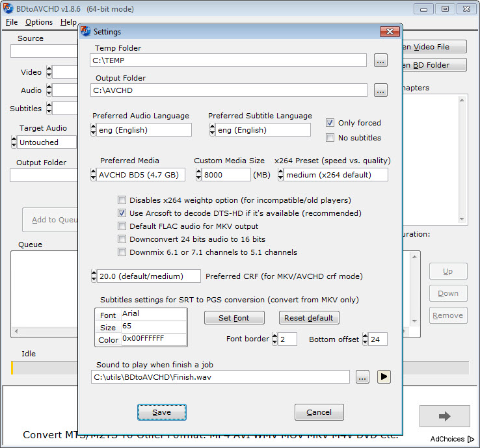Click the Audio track spinner in main window
Viewport: 480px width, 448px height.
[49, 90]
